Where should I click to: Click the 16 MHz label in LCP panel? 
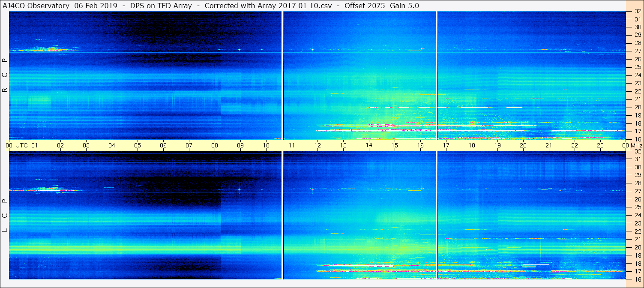637,279
